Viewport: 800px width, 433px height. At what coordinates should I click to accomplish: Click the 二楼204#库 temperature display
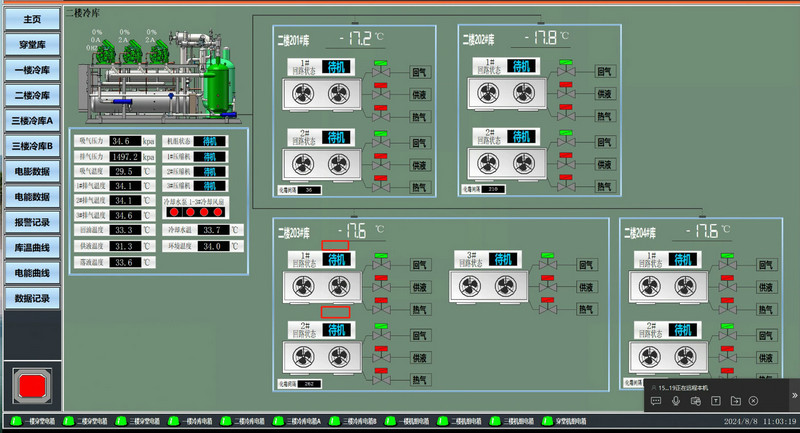pyautogui.click(x=707, y=232)
